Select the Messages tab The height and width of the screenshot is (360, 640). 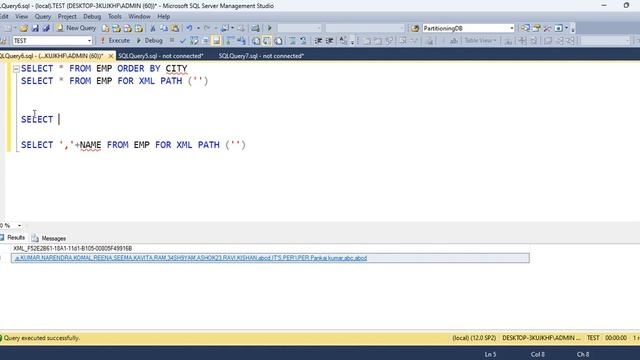point(49,238)
